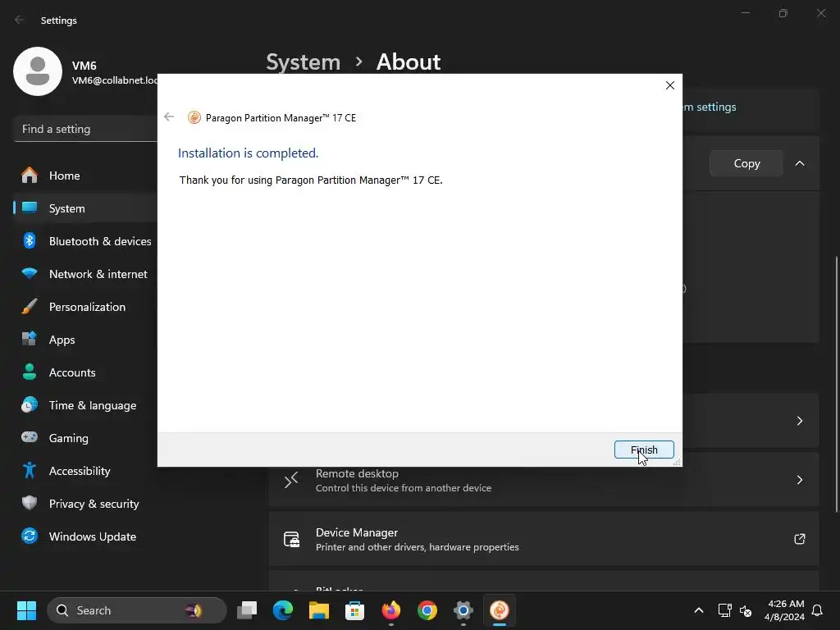Image resolution: width=840 pixels, height=630 pixels.
Task: Click the Personalization paintbrush icon
Action: (30, 307)
